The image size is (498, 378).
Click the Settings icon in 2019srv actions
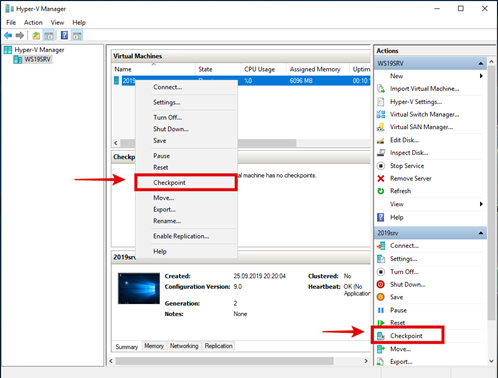coord(381,259)
